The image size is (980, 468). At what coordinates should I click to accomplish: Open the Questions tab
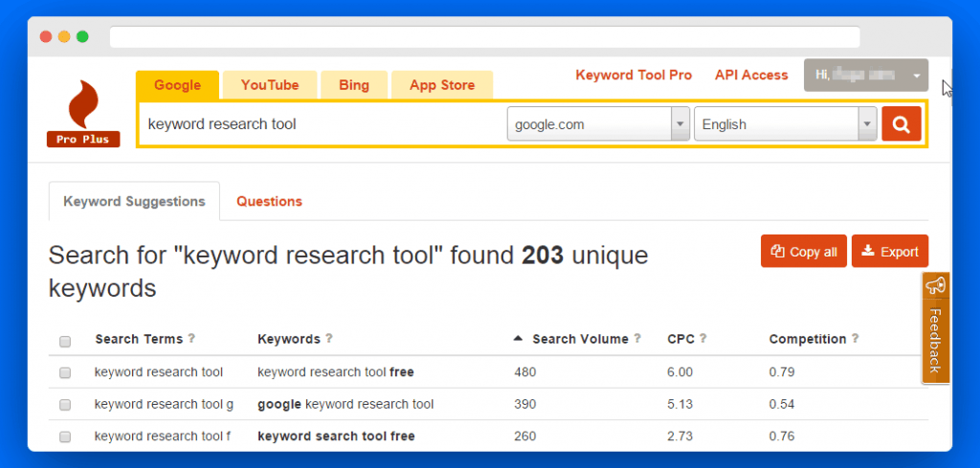click(269, 201)
